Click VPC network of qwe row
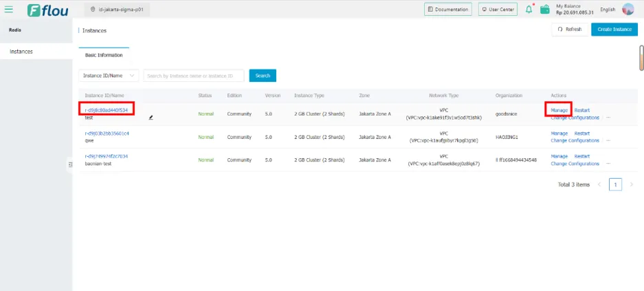644x291 pixels. point(443,137)
